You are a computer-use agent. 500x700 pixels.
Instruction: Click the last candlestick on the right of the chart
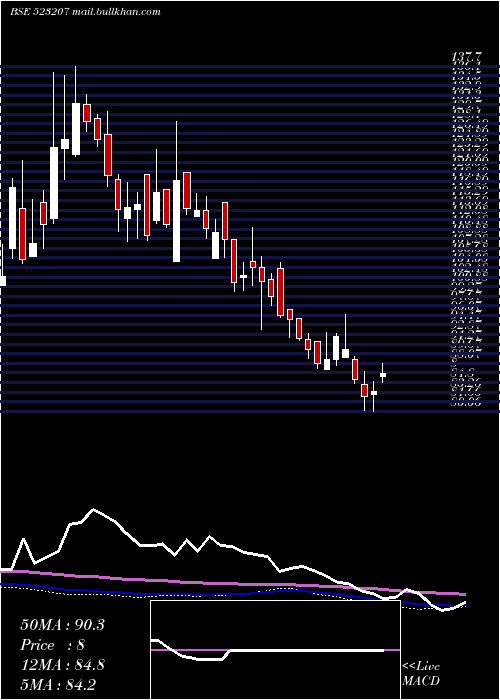pos(383,374)
